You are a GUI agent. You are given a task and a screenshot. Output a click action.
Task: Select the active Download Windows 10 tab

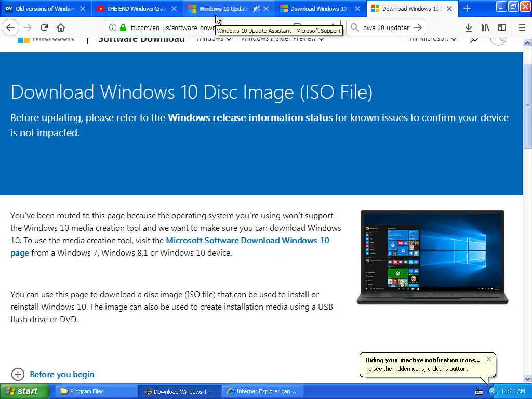[412, 9]
